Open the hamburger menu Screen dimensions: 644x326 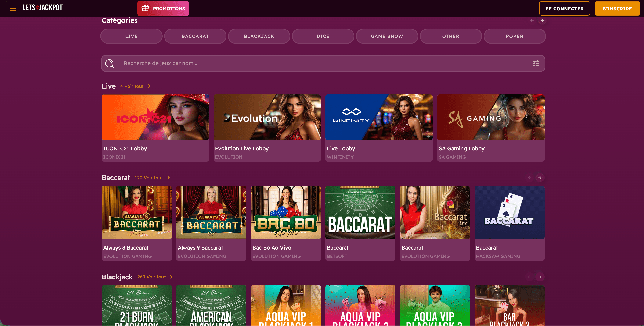[x=13, y=9]
